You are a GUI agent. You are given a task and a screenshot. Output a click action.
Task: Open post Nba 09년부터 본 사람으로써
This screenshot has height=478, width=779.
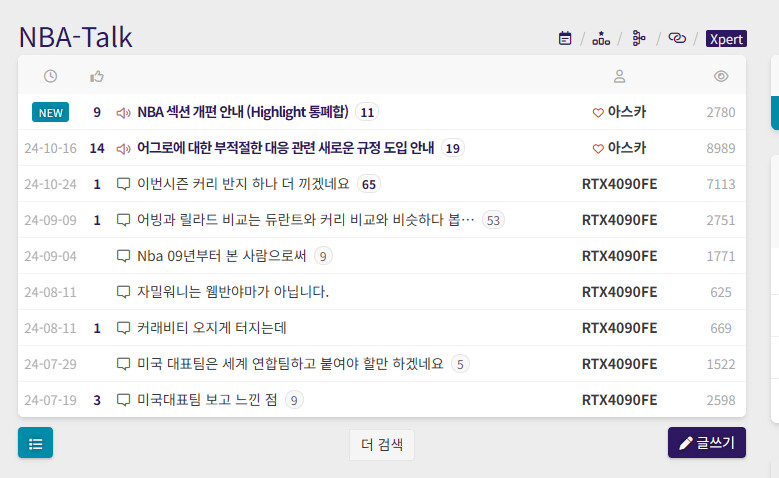tap(222, 256)
